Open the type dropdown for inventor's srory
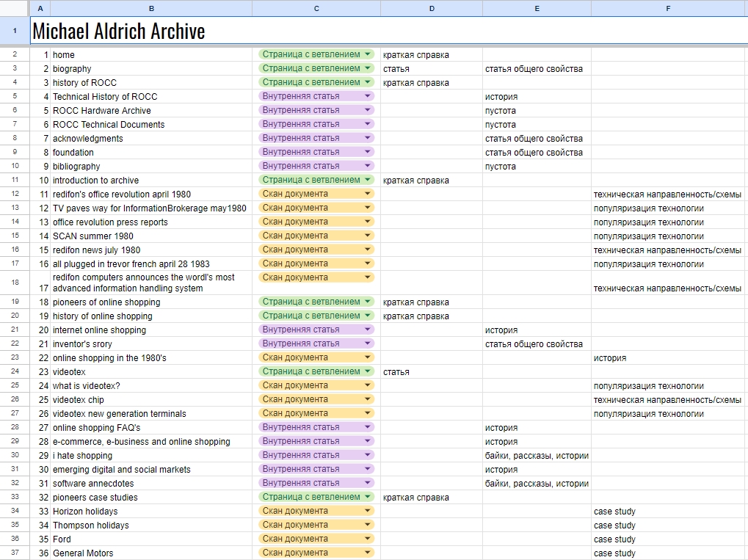 point(367,343)
